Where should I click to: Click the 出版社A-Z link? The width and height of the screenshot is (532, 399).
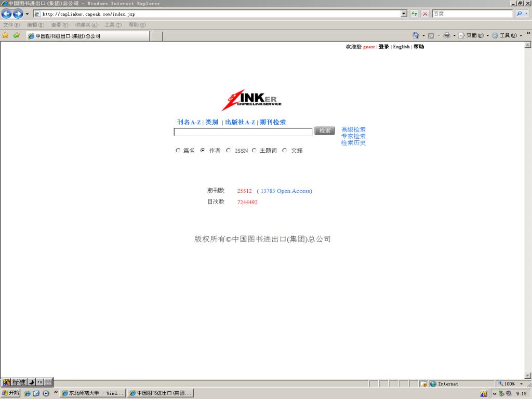(x=240, y=122)
